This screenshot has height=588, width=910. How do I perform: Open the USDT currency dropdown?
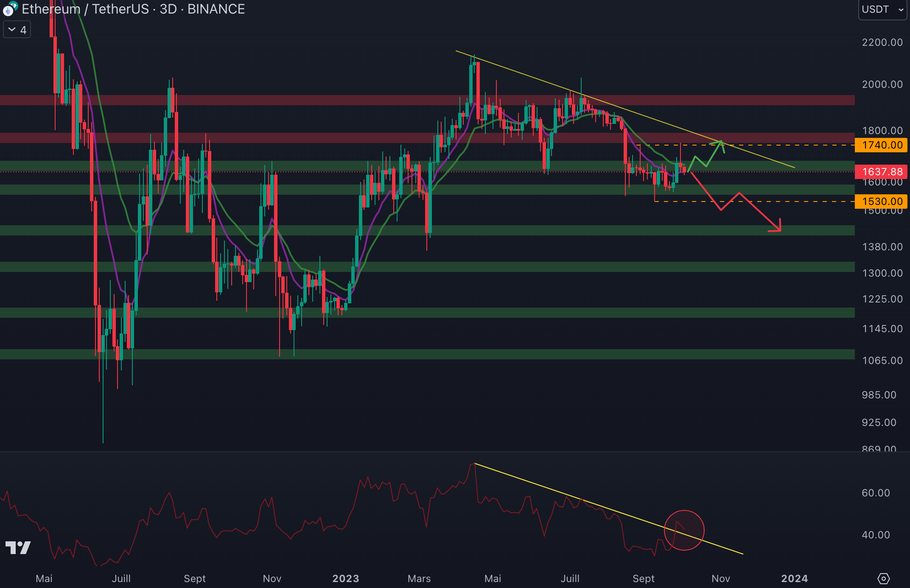click(x=882, y=9)
